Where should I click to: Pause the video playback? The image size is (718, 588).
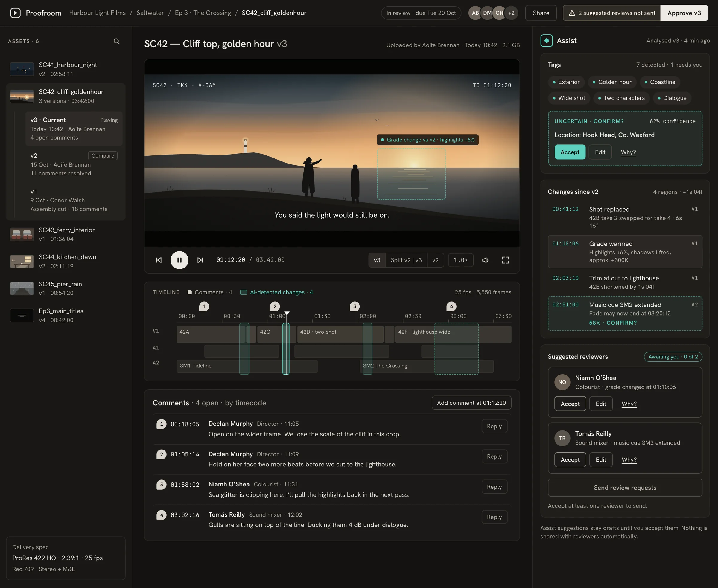pyautogui.click(x=179, y=260)
